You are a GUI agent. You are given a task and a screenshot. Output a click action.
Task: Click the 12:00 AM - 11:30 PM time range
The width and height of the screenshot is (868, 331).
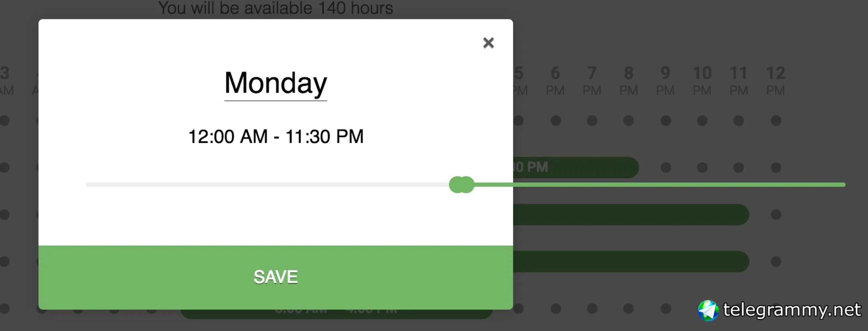pos(275,137)
